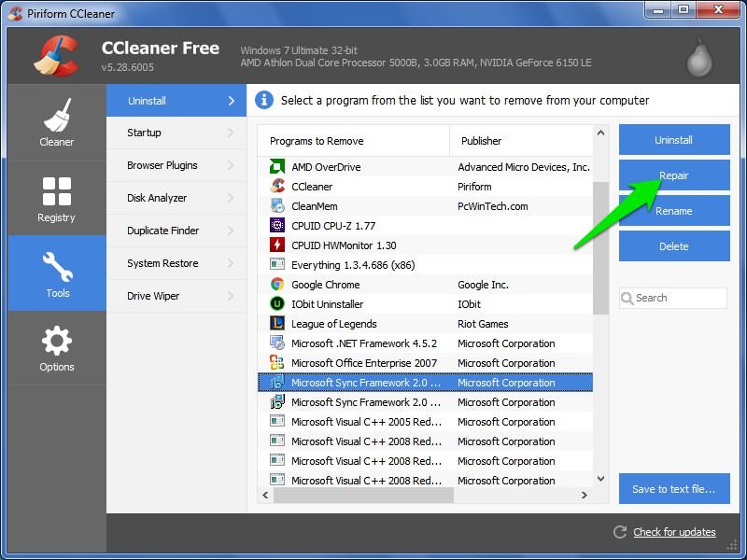The image size is (747, 560).
Task: Save the program list to text file
Action: point(674,488)
